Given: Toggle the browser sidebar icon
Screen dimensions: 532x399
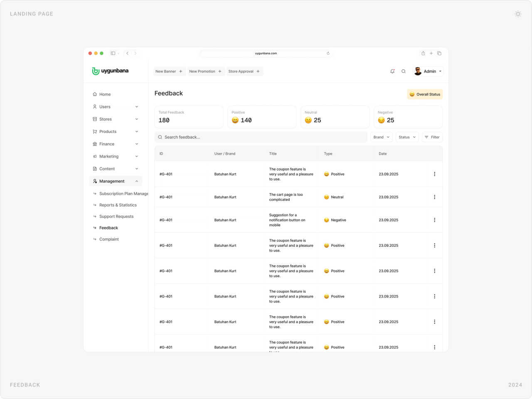Looking at the screenshot, I should click(113, 53).
